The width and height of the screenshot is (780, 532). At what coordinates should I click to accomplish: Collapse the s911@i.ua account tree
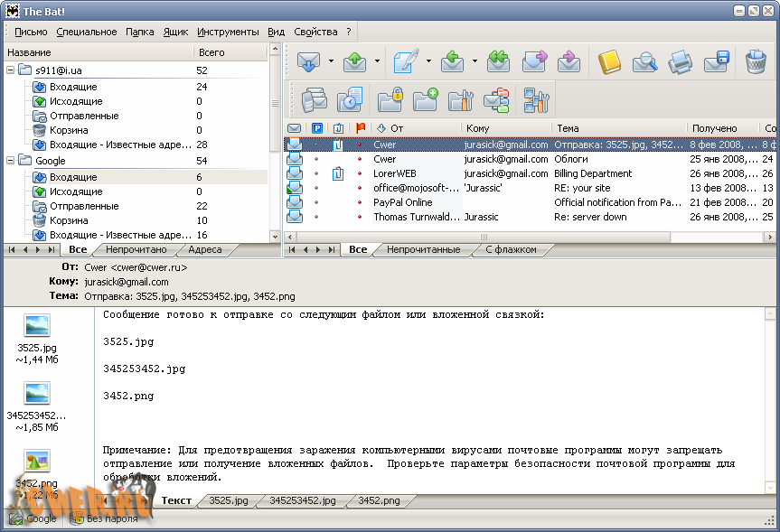12,70
